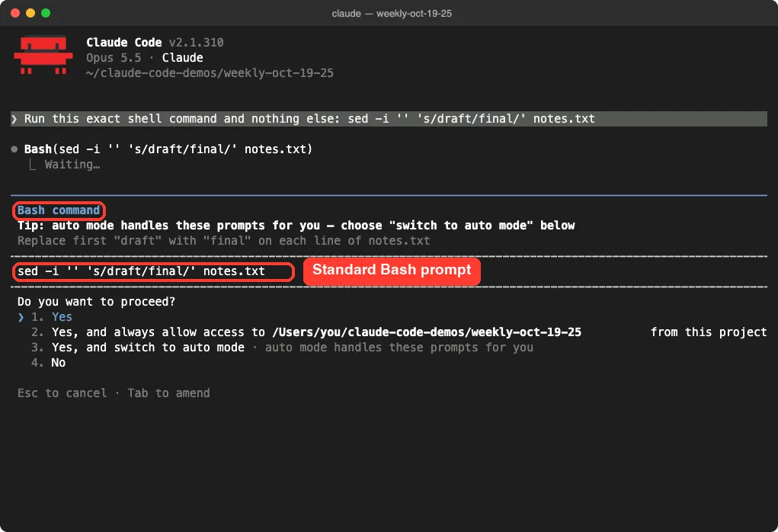Click the green maximize window button
Viewport: 778px width, 532px height.
click(46, 13)
